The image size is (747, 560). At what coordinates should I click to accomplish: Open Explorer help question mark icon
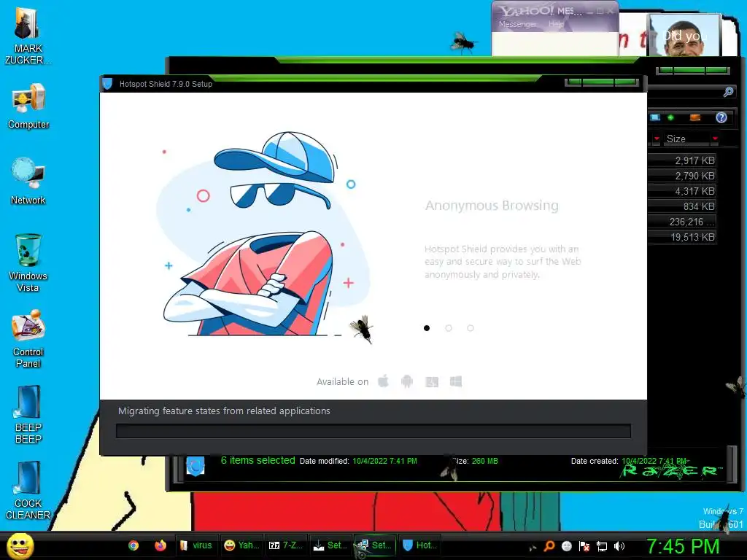point(721,117)
